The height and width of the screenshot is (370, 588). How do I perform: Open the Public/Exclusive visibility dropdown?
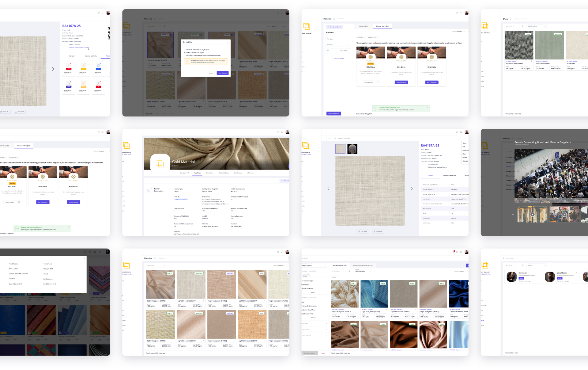pyautogui.click(x=363, y=271)
